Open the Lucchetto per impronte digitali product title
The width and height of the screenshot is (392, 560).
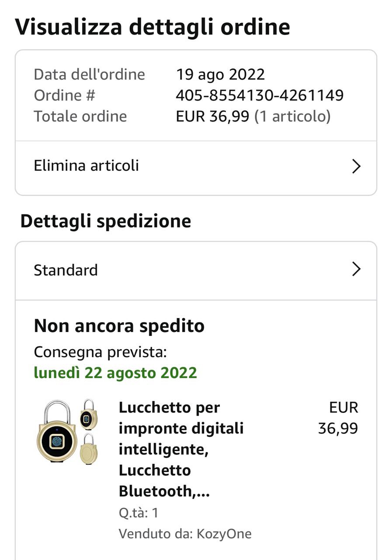coord(181,449)
